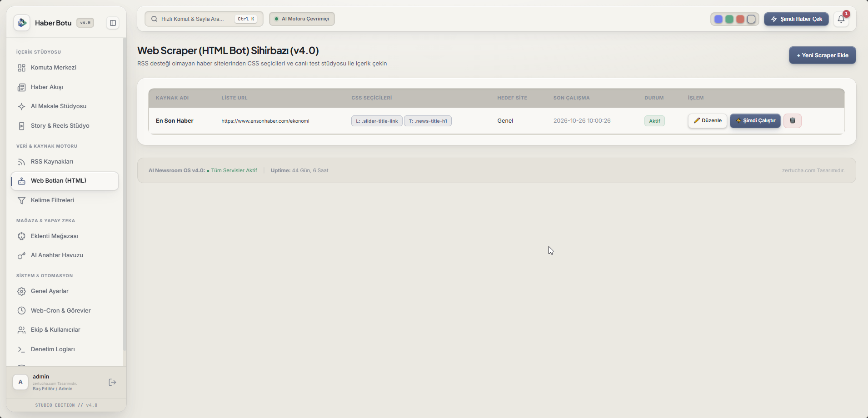
Task: Click the T: .news-title-h1 selector chip
Action: (x=428, y=121)
